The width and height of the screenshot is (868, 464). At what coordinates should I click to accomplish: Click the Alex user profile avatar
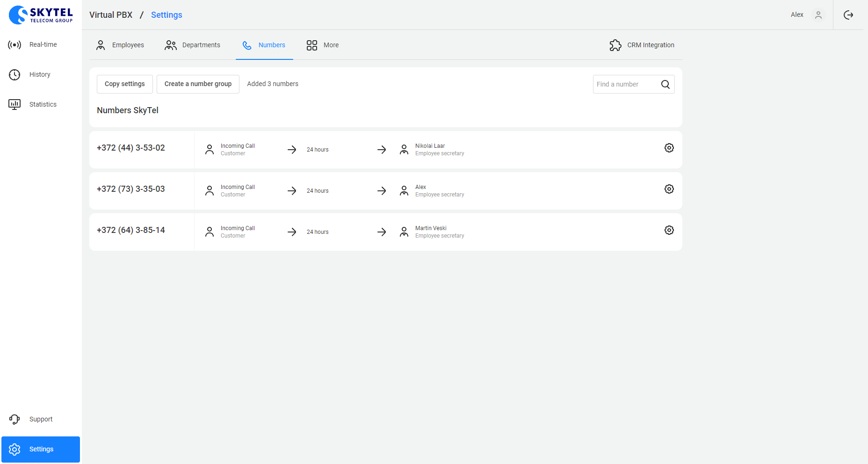[x=818, y=15]
